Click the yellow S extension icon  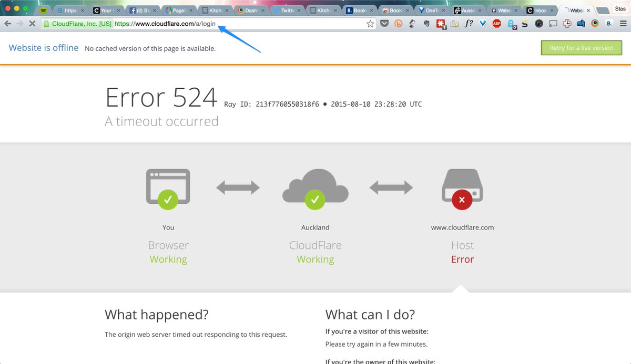click(525, 23)
